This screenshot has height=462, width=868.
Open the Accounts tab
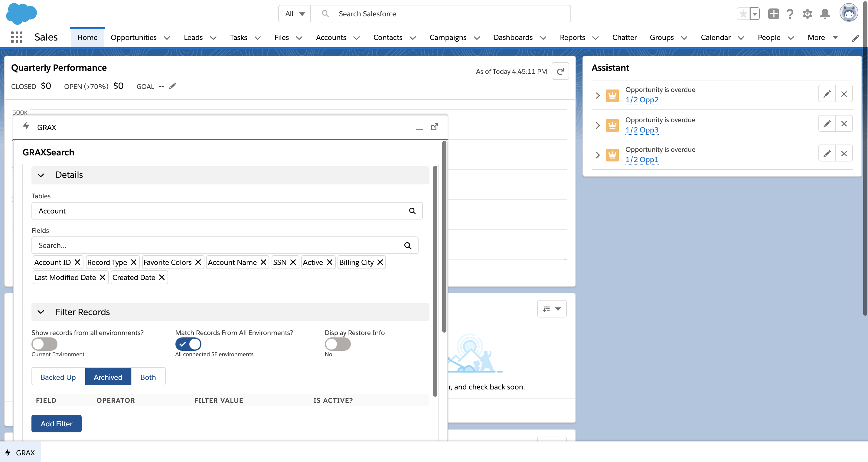click(331, 37)
